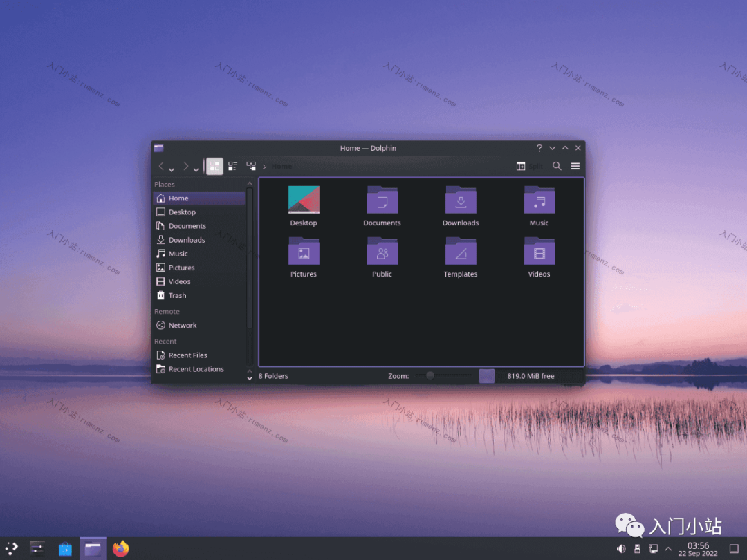Switch to Compact view mode

click(x=233, y=166)
